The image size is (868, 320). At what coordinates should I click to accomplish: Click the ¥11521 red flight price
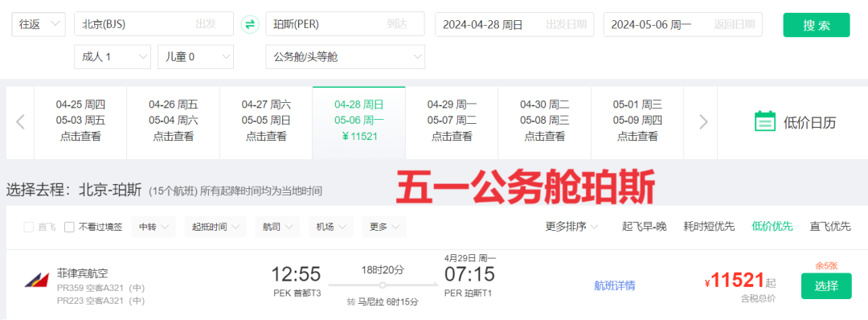[735, 281]
